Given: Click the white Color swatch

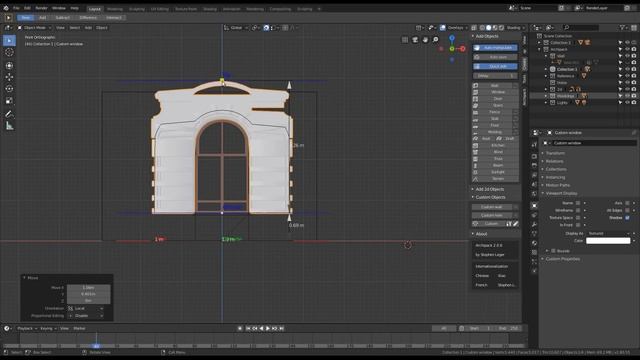Looking at the screenshot, I should (608, 241).
